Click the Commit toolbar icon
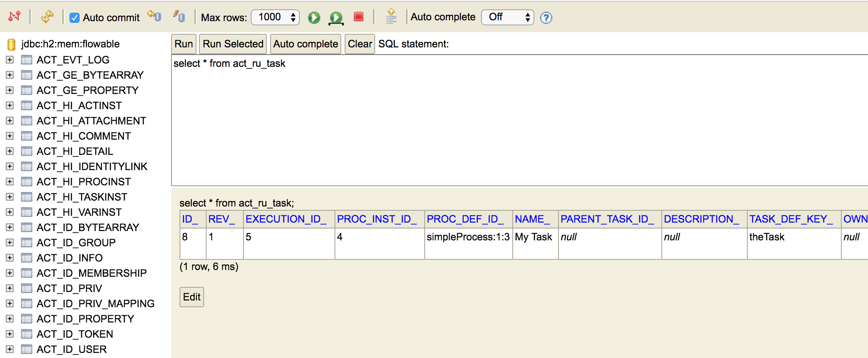Image resolution: width=868 pixels, height=358 pixels. (179, 16)
